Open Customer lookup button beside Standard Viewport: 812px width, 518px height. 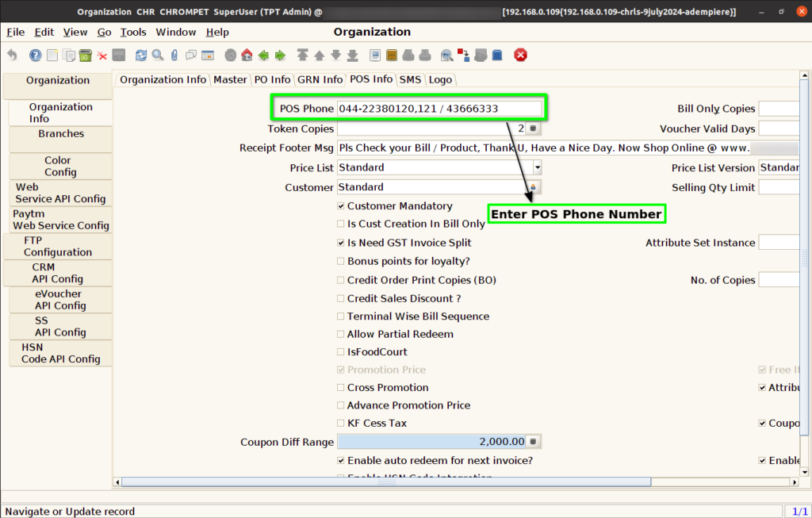pyautogui.click(x=533, y=187)
